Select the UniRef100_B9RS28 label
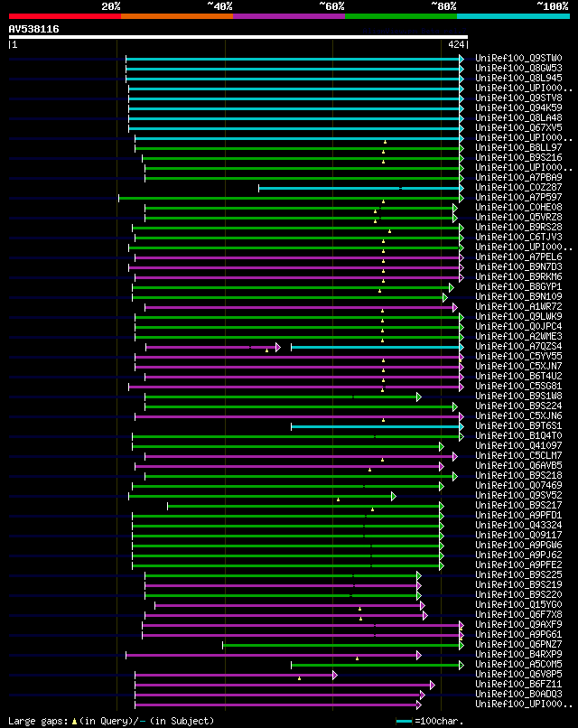This screenshot has height=728, width=578. tap(518, 227)
